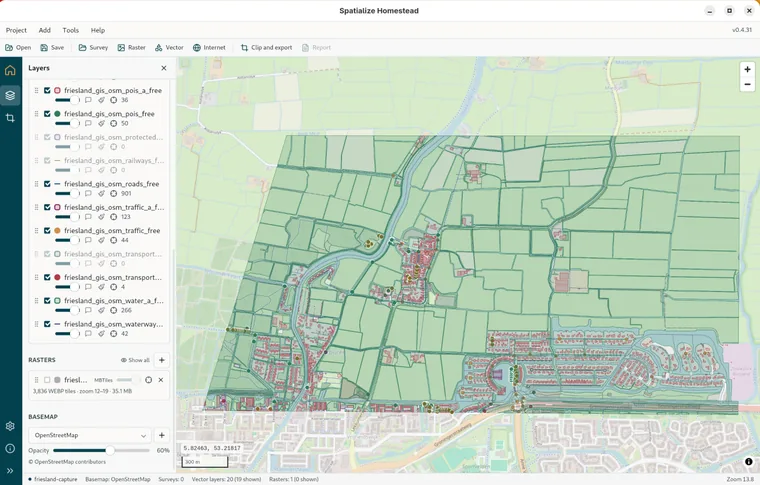Zoom to friesland_gis_osm_roads_free extent
760x485 pixels.
(x=113, y=194)
